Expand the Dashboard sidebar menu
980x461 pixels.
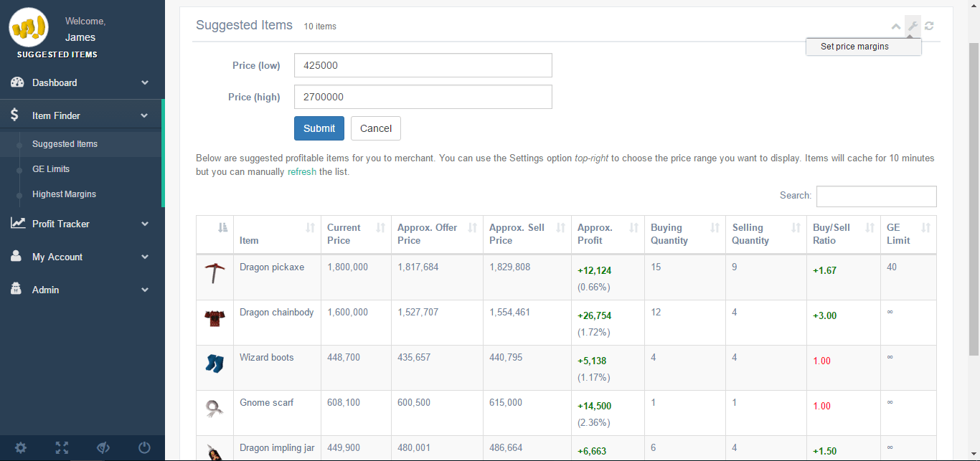(x=82, y=82)
